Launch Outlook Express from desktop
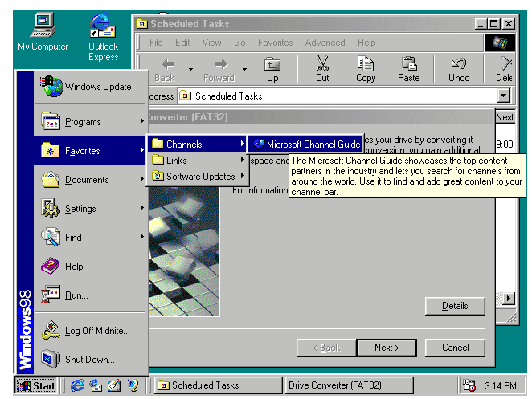The image size is (532, 399). point(103,36)
